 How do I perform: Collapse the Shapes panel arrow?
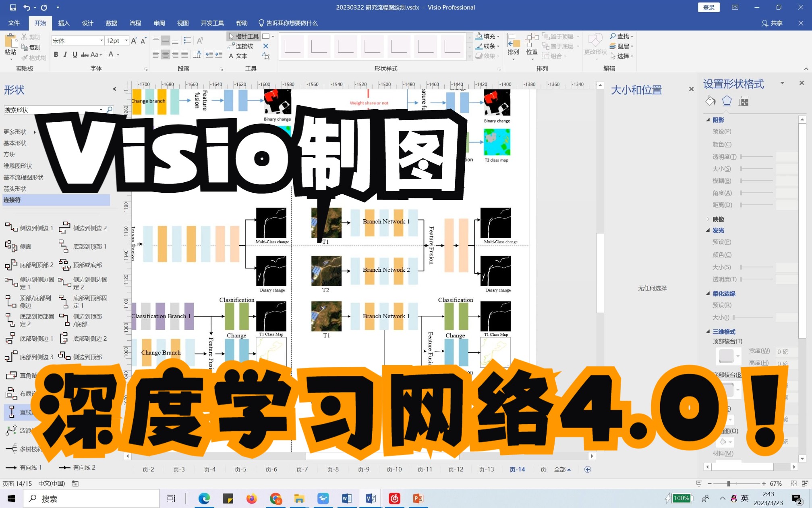(x=114, y=89)
